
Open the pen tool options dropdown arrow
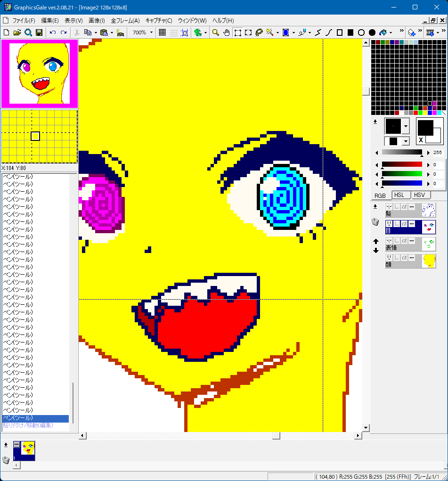pos(310,33)
